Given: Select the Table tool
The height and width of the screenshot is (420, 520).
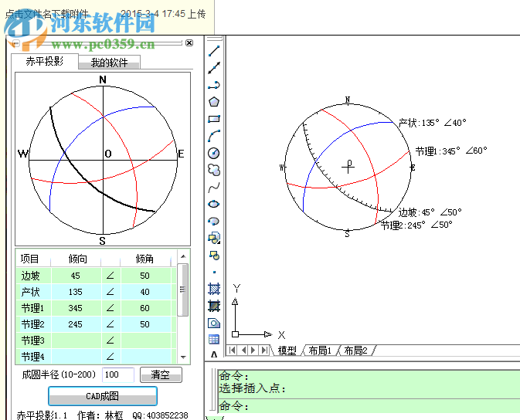Looking at the screenshot, I should pos(214,340).
